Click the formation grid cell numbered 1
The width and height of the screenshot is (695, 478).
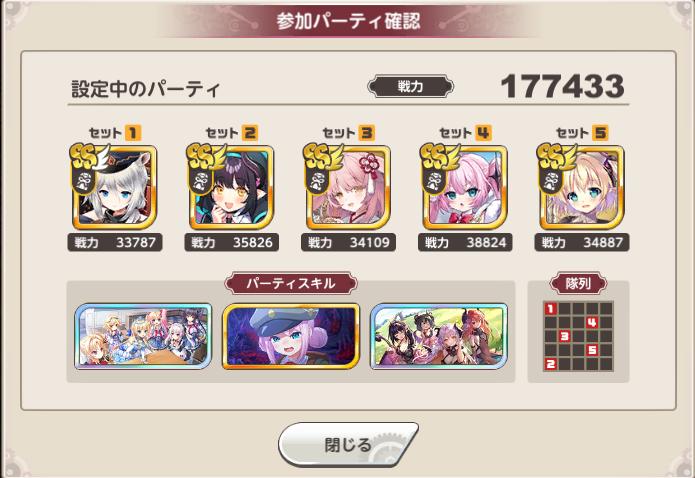click(x=551, y=309)
